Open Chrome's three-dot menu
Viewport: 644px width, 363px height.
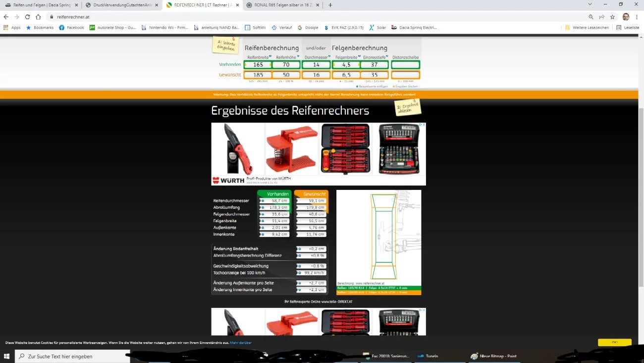point(637,17)
